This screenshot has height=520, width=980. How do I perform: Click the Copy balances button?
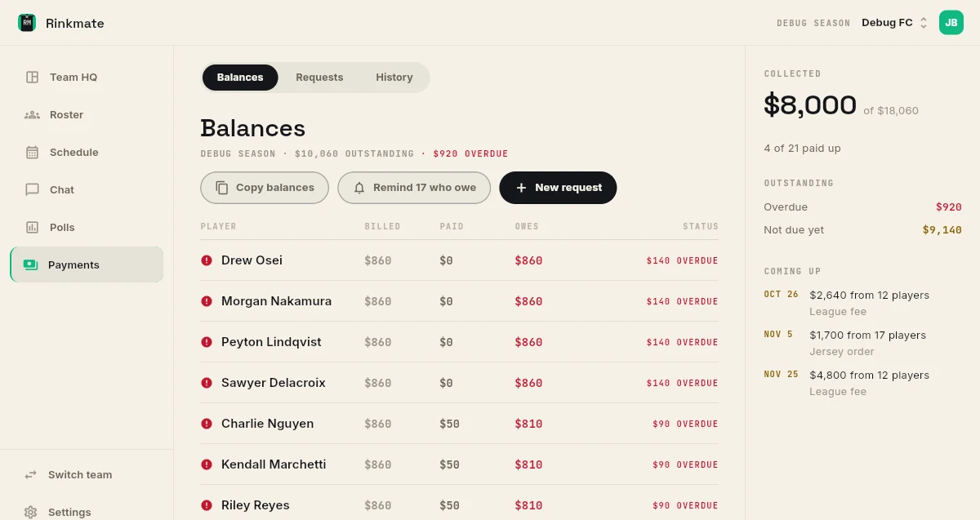pyautogui.click(x=265, y=188)
